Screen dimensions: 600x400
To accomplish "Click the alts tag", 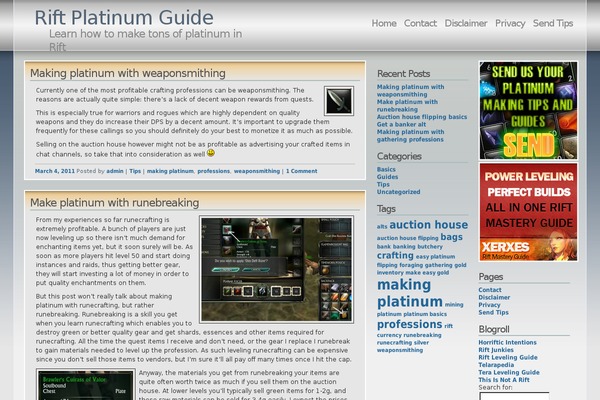I will coord(382,227).
